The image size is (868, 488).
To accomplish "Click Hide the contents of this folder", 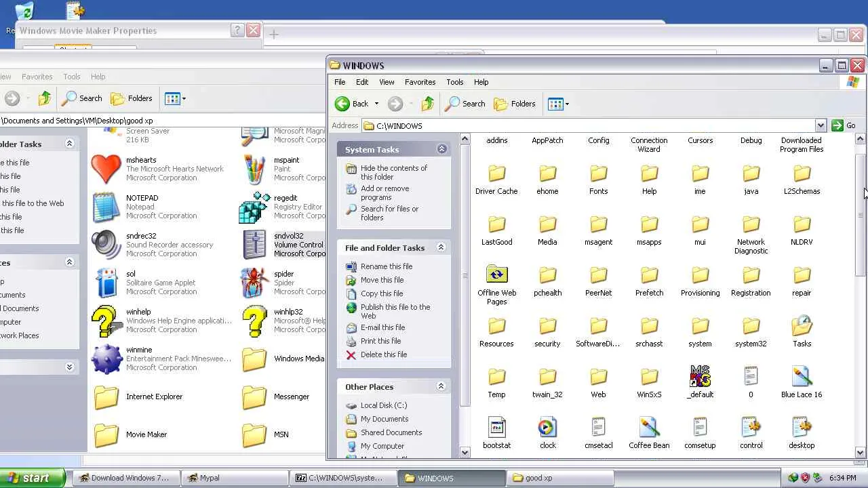I will [x=394, y=172].
